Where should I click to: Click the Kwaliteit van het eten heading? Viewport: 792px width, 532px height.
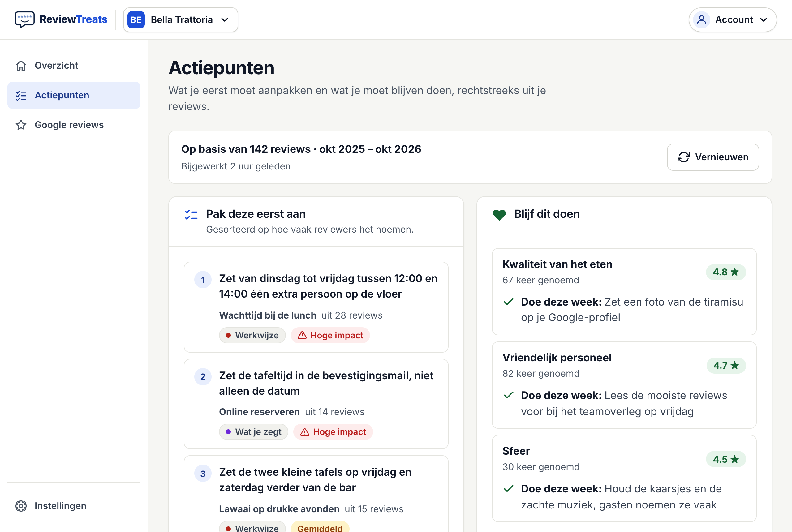click(557, 264)
